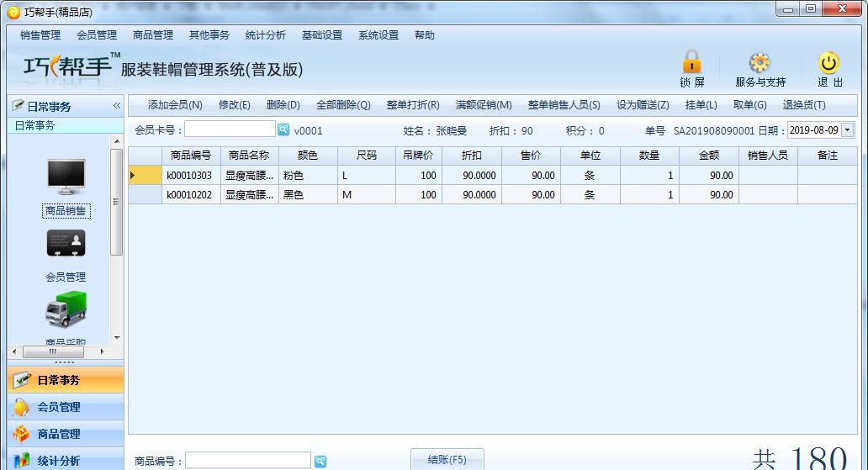
Task: Click the 会员管理 navigation bar icon
Action: click(x=21, y=407)
